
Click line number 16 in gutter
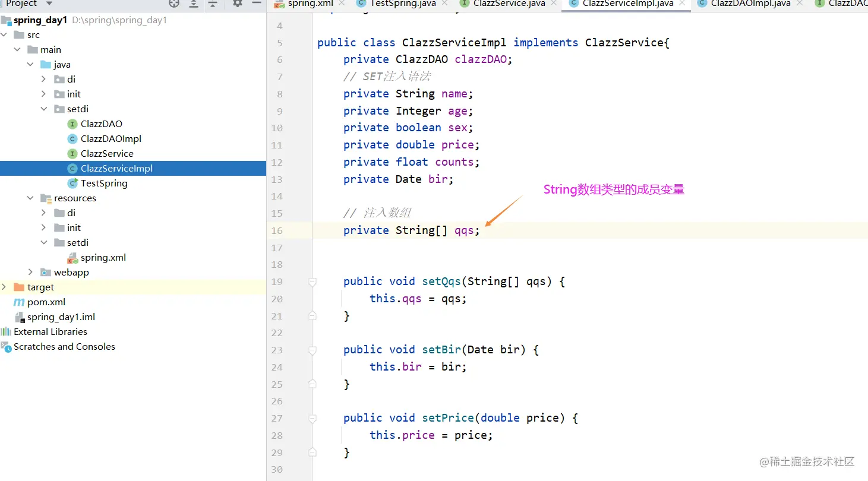click(x=277, y=230)
